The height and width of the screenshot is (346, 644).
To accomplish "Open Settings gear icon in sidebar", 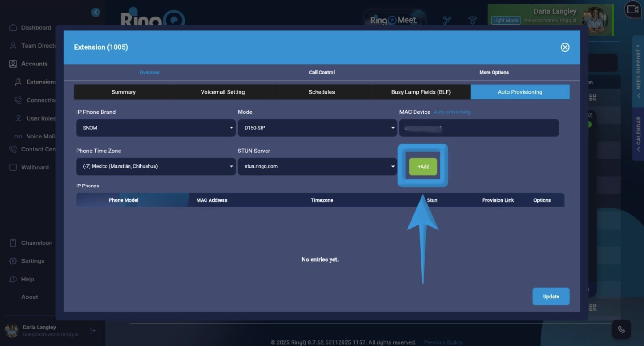I will tap(13, 261).
